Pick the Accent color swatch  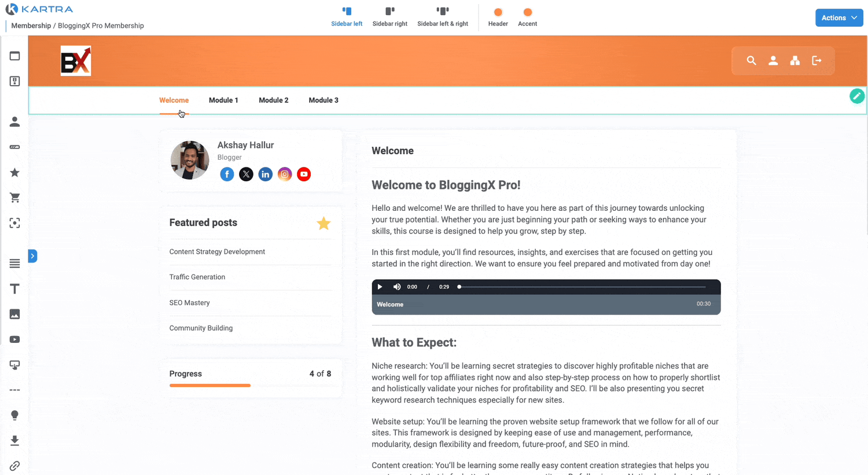[527, 13]
